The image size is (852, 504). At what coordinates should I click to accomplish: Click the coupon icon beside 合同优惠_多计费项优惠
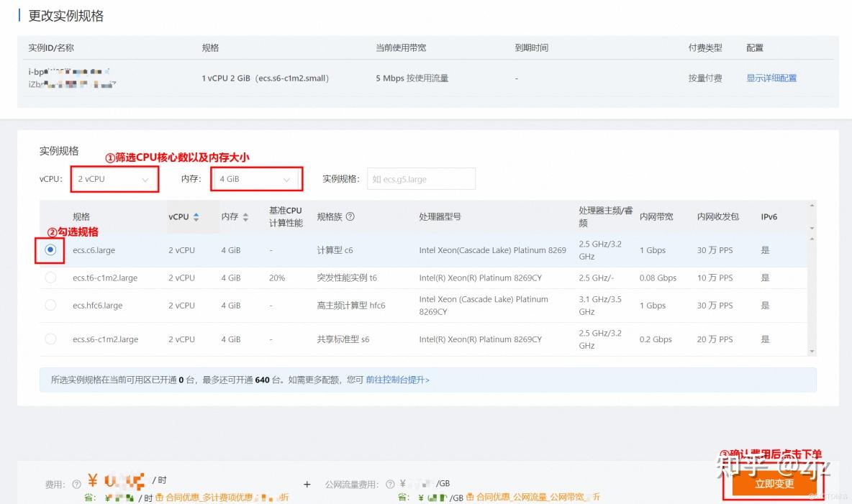[158, 496]
